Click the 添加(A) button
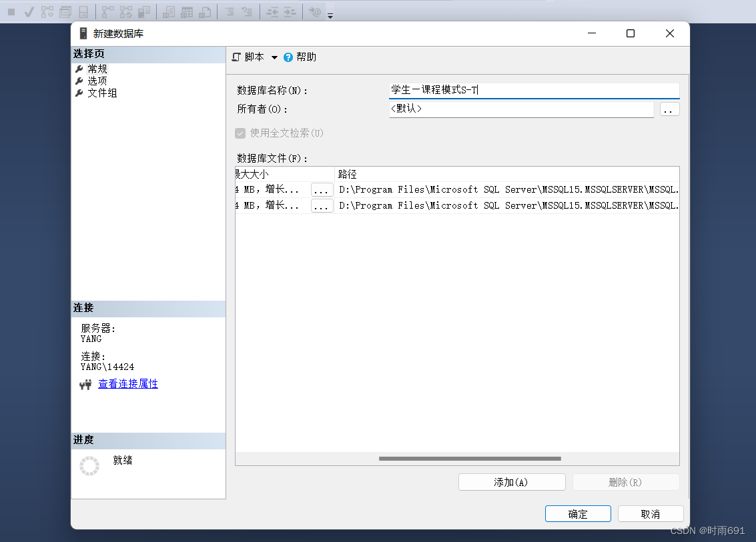Image resolution: width=756 pixels, height=542 pixels. pyautogui.click(x=512, y=482)
